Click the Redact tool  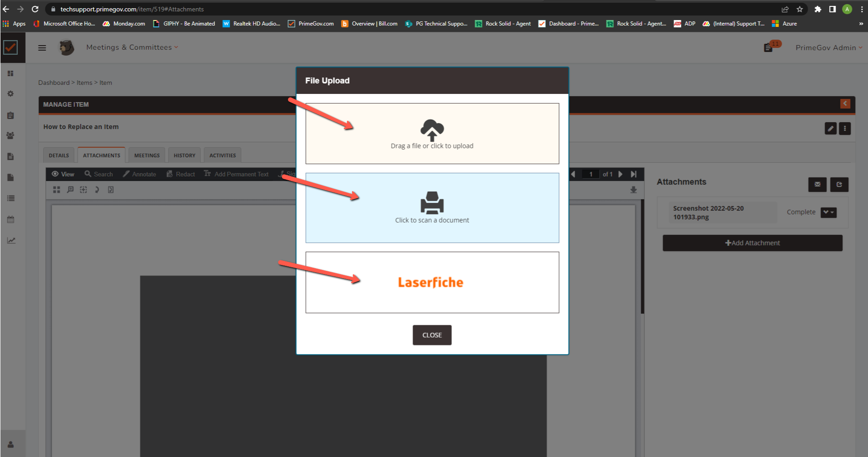point(181,174)
